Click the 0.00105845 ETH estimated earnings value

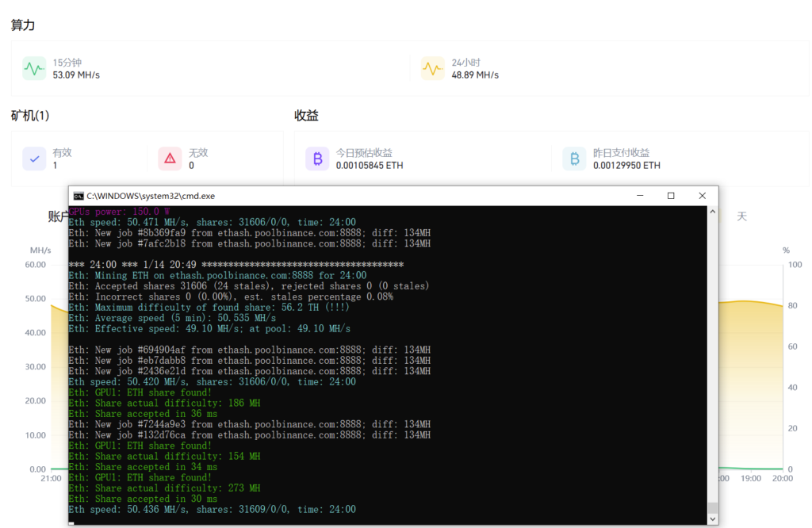(369, 166)
